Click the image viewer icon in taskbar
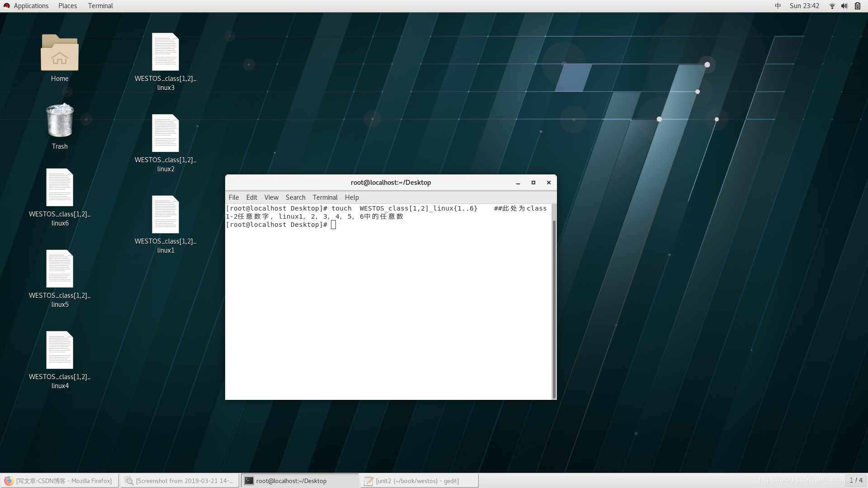Viewport: 868px width, 488px height. click(129, 481)
